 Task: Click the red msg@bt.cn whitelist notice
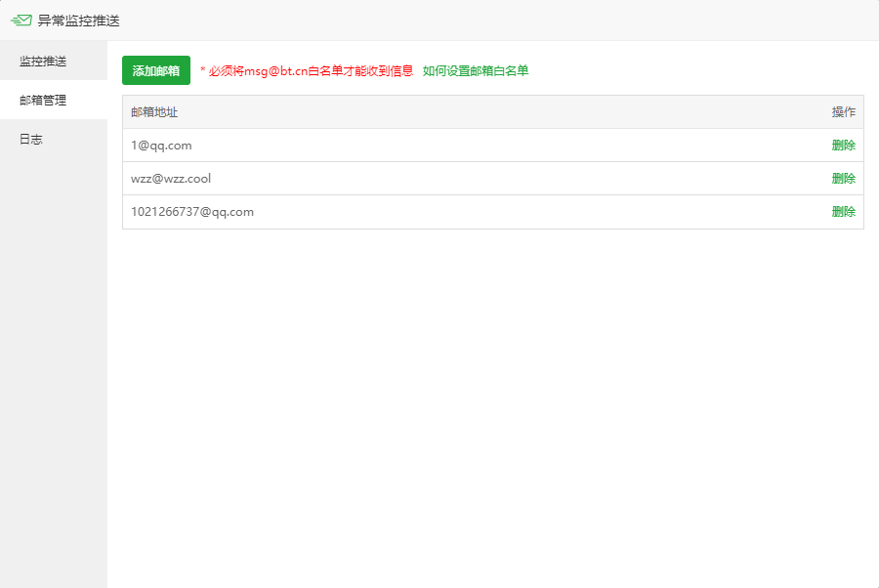coord(307,70)
